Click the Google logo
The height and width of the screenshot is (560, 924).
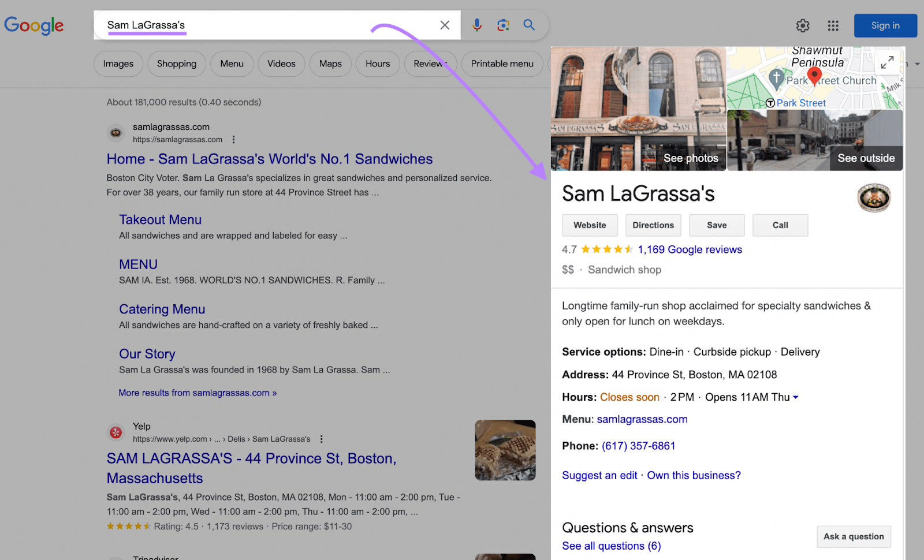pyautogui.click(x=33, y=25)
